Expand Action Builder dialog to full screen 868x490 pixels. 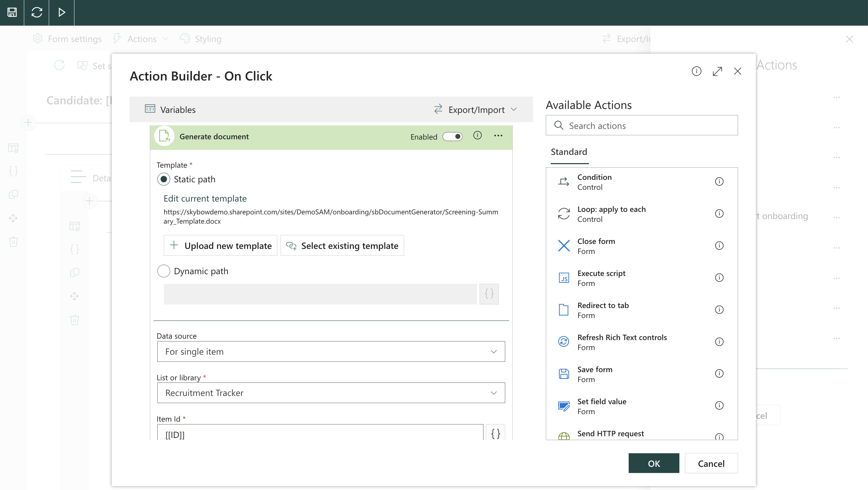coord(717,71)
